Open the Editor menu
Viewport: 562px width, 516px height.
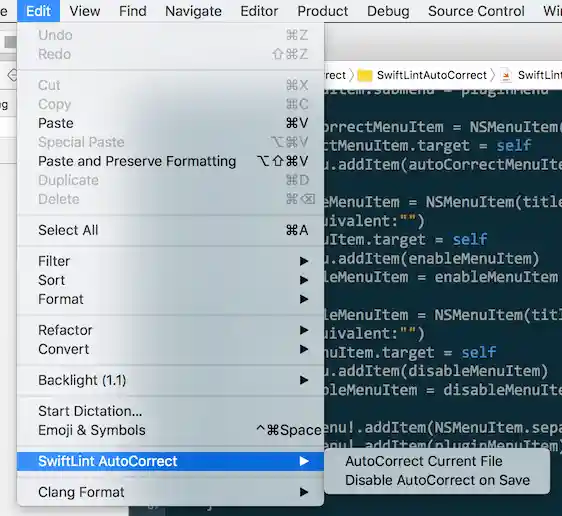coord(259,11)
